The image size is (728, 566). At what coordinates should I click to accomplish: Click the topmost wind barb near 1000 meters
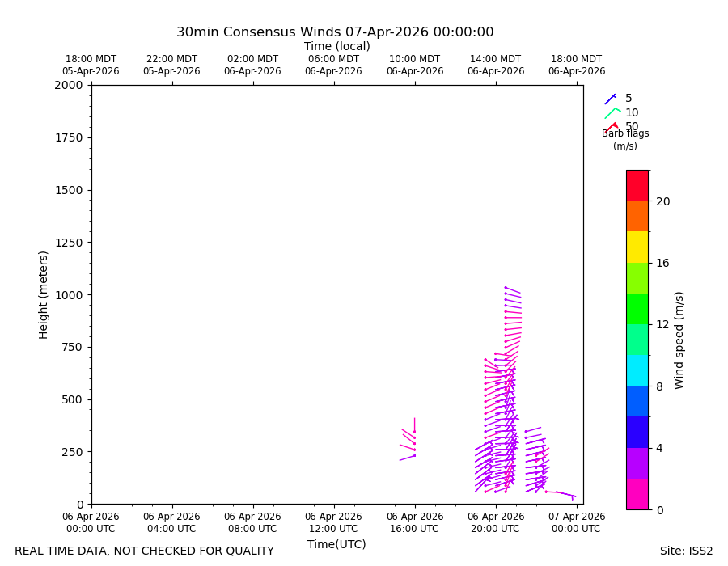[513, 290]
